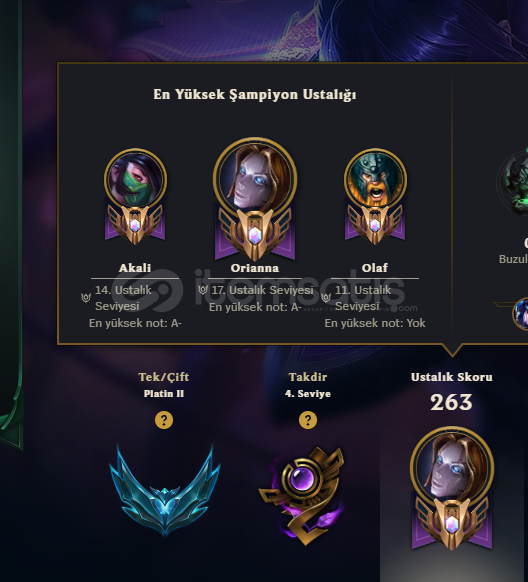Open the question mark under Takdir 4. Seviye
This screenshot has width=528, height=582.
[308, 420]
